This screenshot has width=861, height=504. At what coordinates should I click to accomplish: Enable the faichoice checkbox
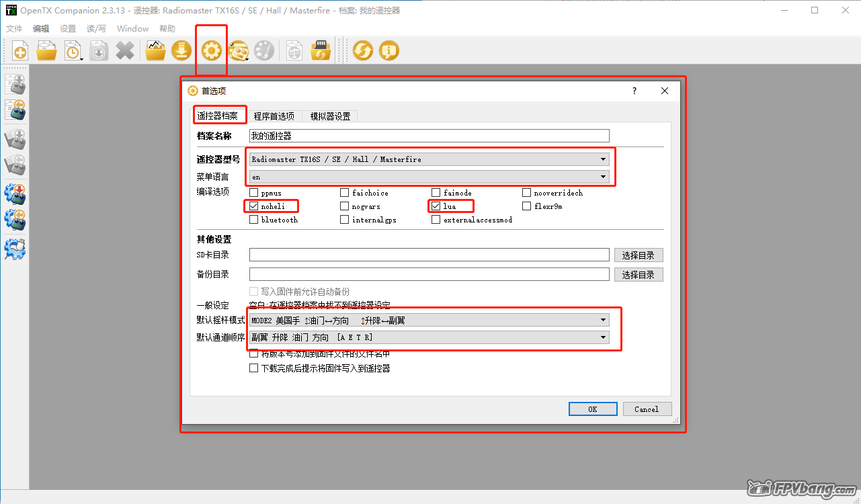click(345, 193)
